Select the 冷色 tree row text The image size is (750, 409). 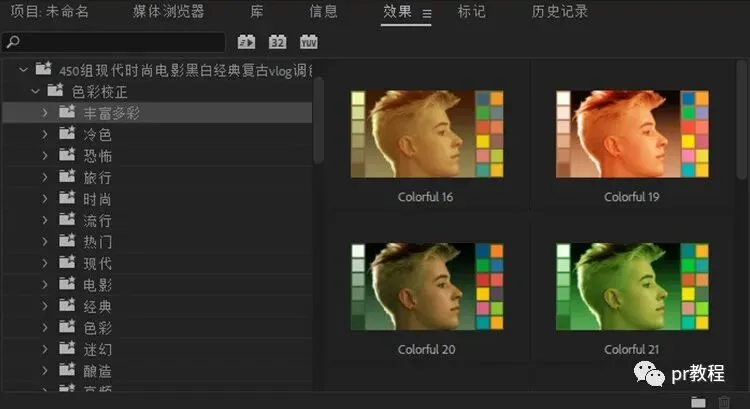point(97,134)
